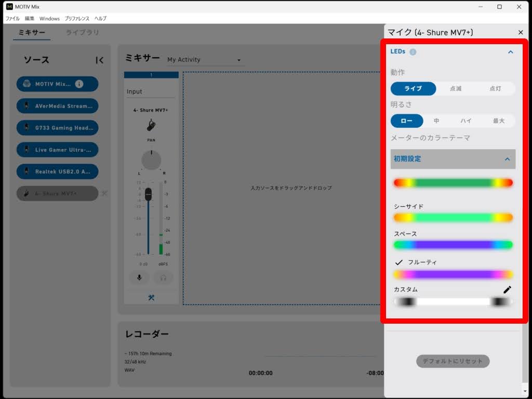Select 最大 brightness level
The width and height of the screenshot is (532, 399).
click(498, 121)
